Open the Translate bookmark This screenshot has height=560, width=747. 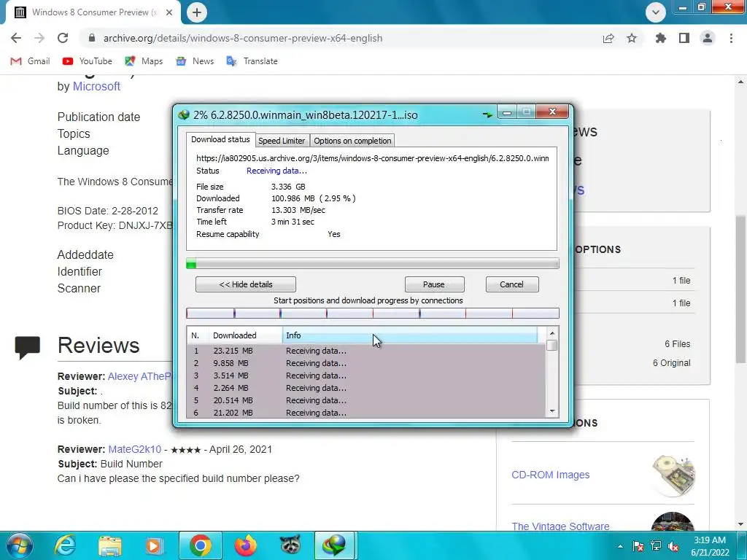(252, 61)
